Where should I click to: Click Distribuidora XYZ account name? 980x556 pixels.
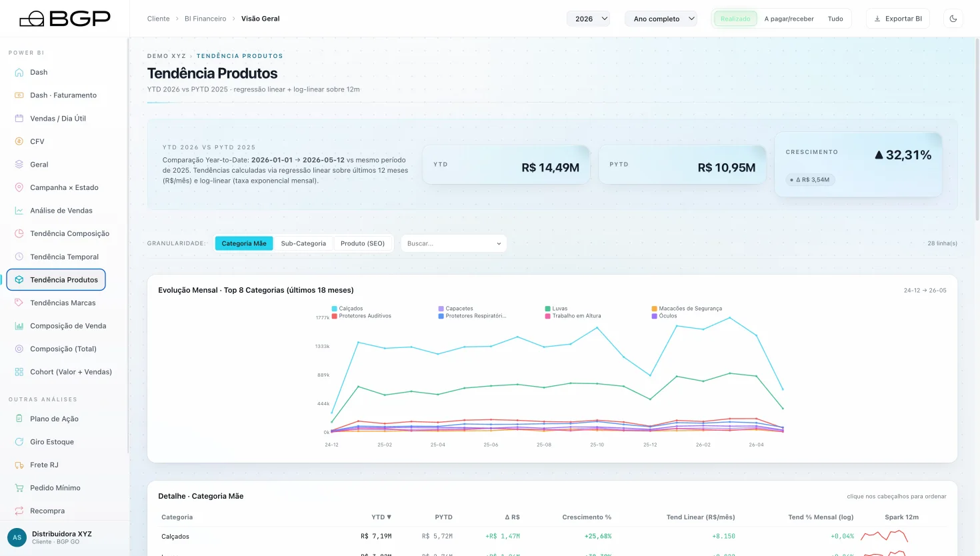(x=62, y=534)
